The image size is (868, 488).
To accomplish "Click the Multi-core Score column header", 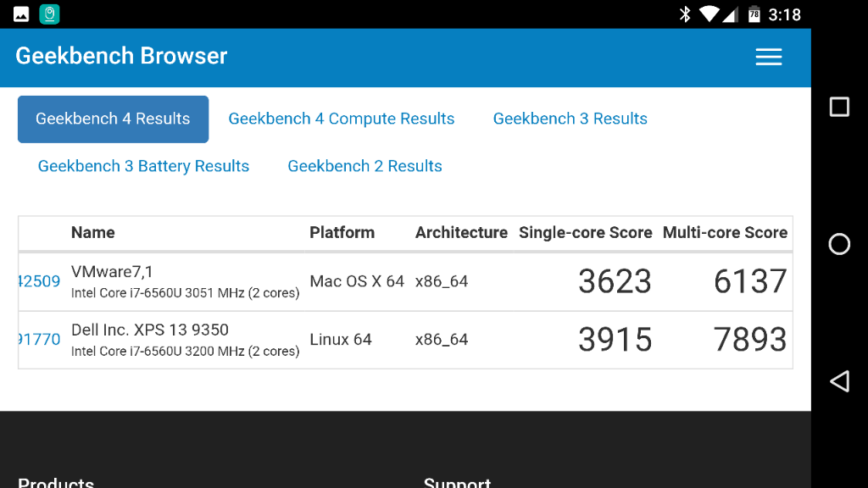I will tap(725, 232).
